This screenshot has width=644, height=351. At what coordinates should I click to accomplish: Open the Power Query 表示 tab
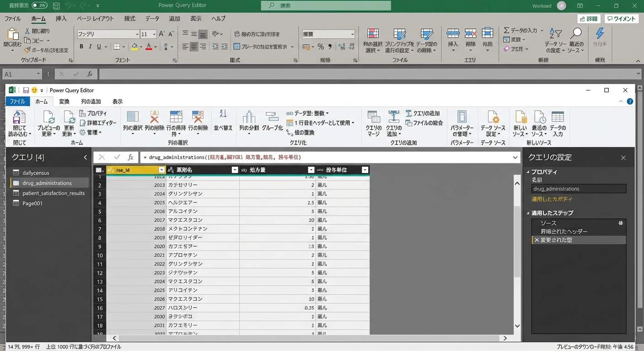click(x=118, y=101)
